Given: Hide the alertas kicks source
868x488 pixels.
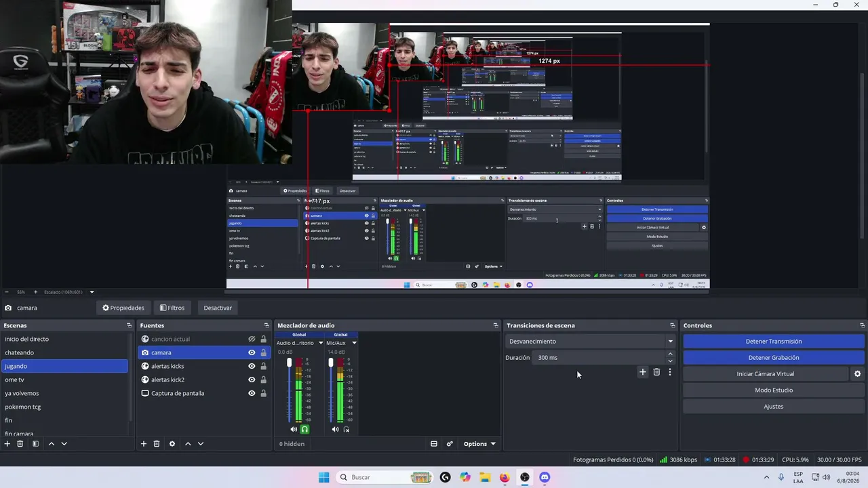Looking at the screenshot, I should point(252,366).
